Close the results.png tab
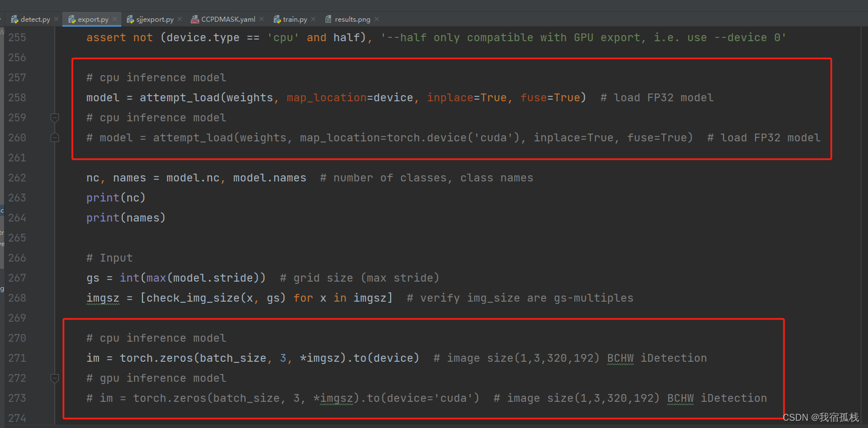This screenshot has width=868, height=428. point(377,19)
